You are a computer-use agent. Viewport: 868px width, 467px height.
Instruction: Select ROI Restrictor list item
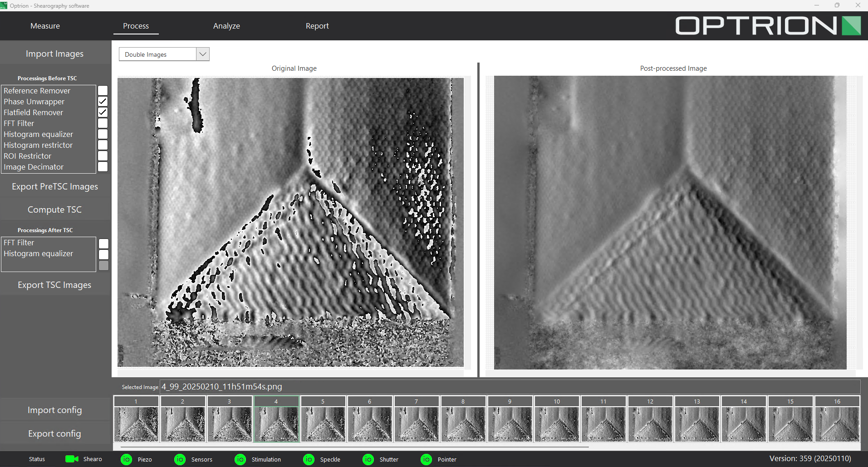coord(49,156)
